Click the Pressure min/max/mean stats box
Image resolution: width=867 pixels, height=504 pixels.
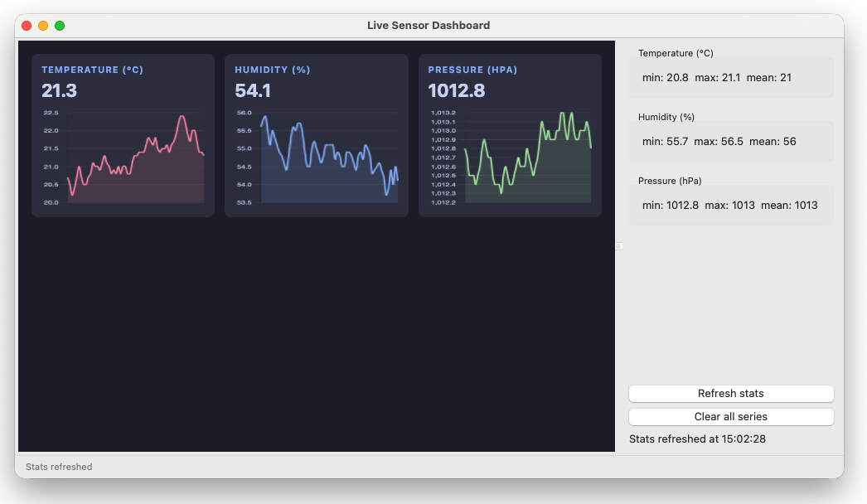pos(730,205)
